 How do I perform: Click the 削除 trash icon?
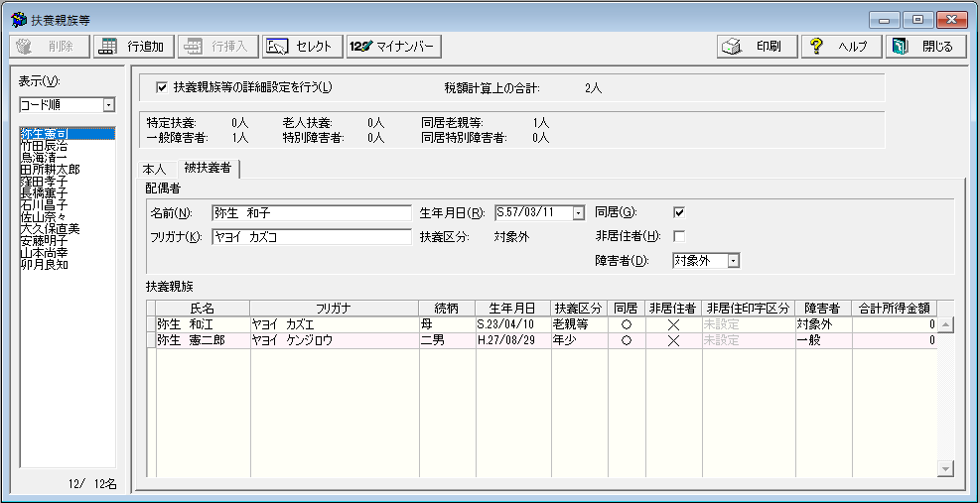24,47
